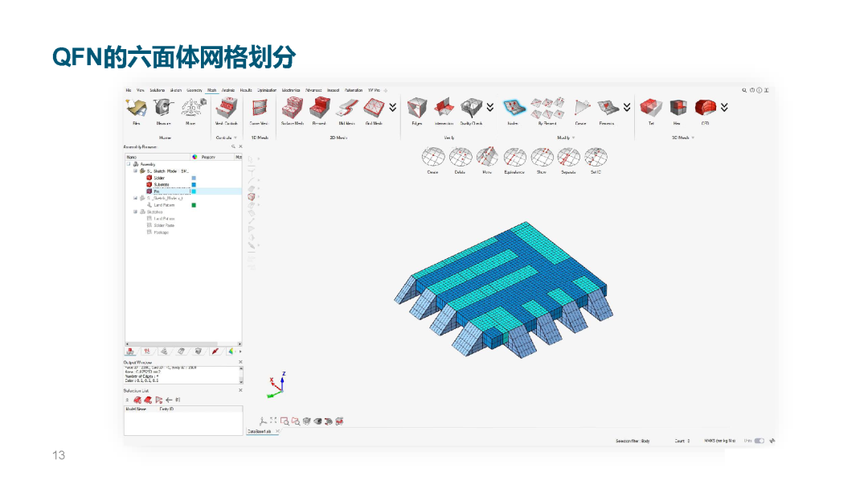
Task: Close the Selection List panel
Action: point(240,390)
